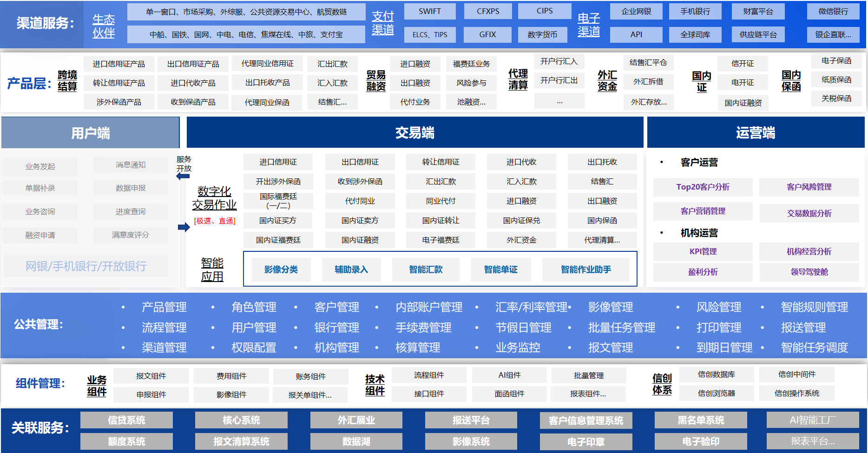Open the 核心系统 related service
This screenshot has height=453, width=868.
click(x=241, y=420)
